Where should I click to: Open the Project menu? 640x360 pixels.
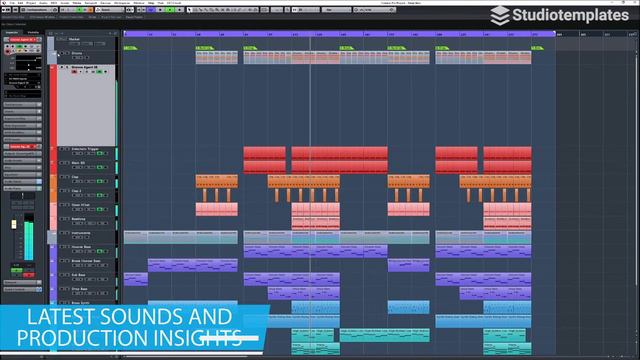click(31, 3)
